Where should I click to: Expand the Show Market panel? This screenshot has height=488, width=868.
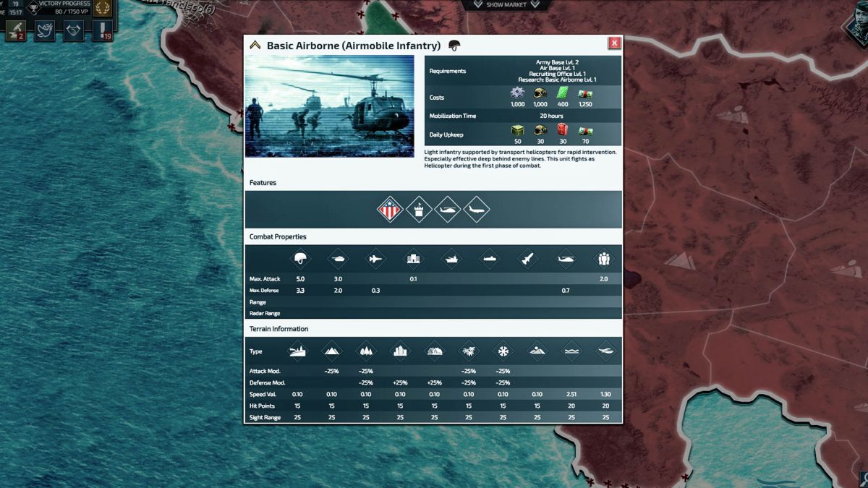click(506, 5)
